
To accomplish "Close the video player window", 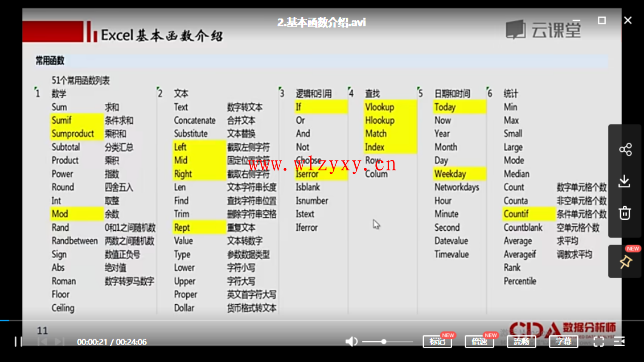I will [x=628, y=20].
